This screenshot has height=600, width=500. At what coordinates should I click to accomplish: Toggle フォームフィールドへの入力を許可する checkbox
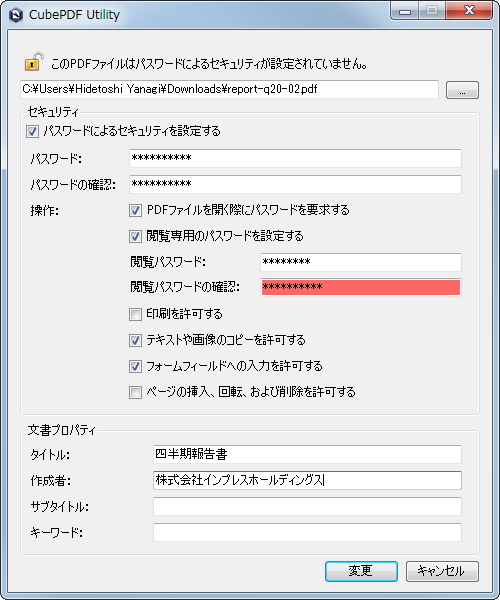(135, 367)
